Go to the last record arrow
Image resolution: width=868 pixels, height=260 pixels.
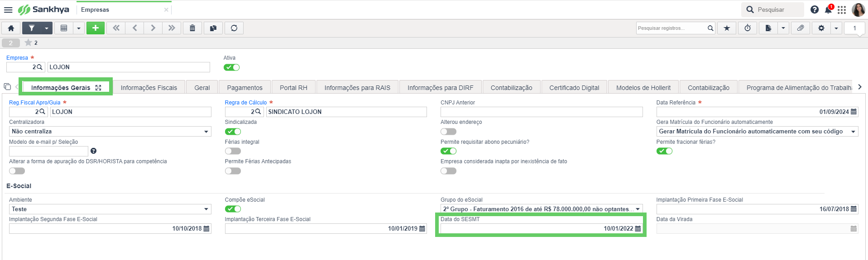[x=172, y=28]
